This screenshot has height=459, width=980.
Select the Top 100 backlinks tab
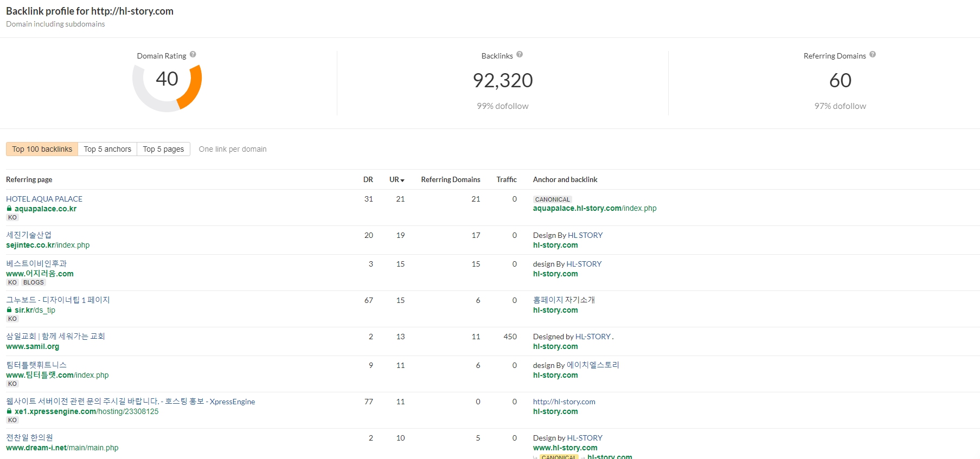pyautogui.click(x=42, y=149)
